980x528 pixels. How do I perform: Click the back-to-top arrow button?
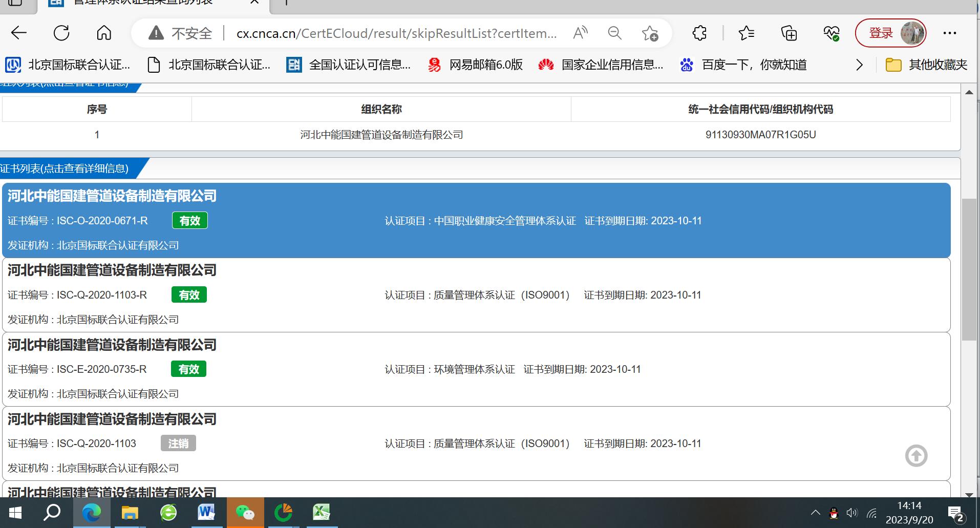[916, 456]
